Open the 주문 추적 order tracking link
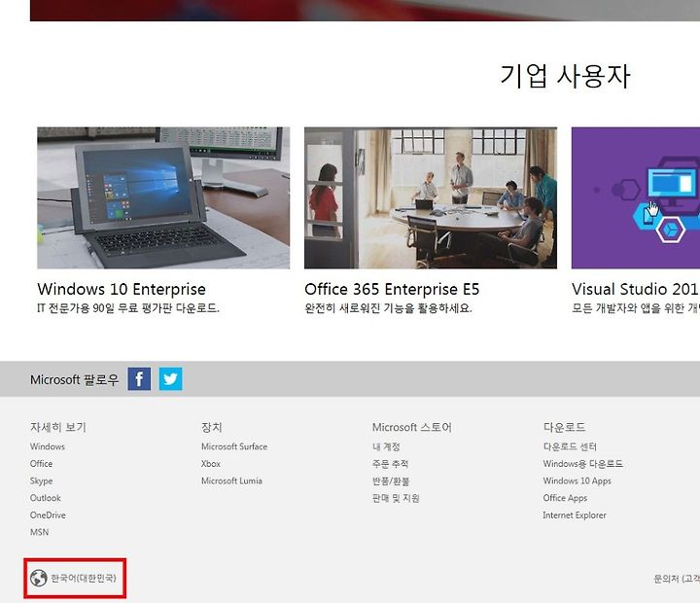 point(390,464)
